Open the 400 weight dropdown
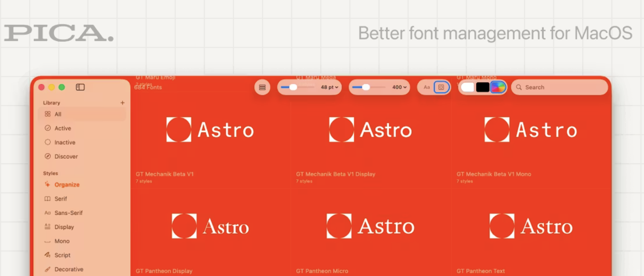The height and width of the screenshot is (276, 644). point(399,87)
